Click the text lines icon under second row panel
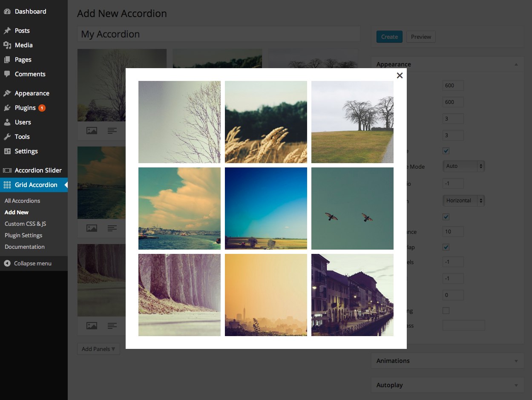532x400 pixels. 112,228
